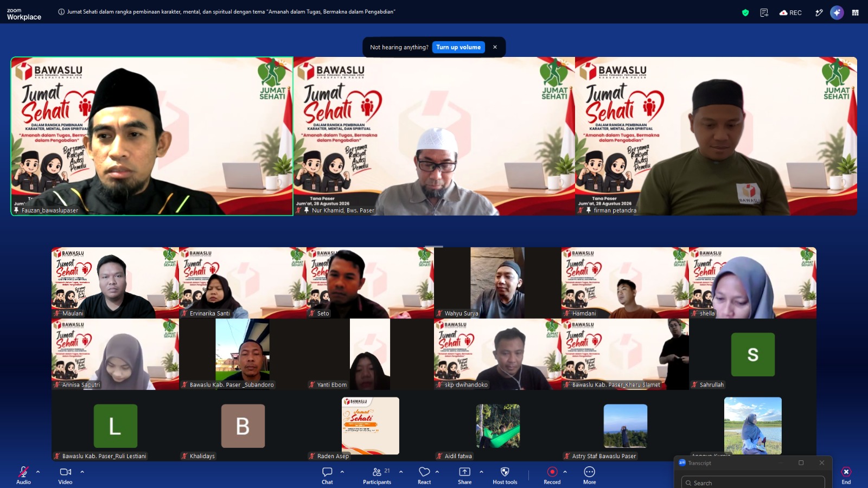Click the muted mic icon beside Raden Asep
This screenshot has height=488, width=868.
click(312, 456)
